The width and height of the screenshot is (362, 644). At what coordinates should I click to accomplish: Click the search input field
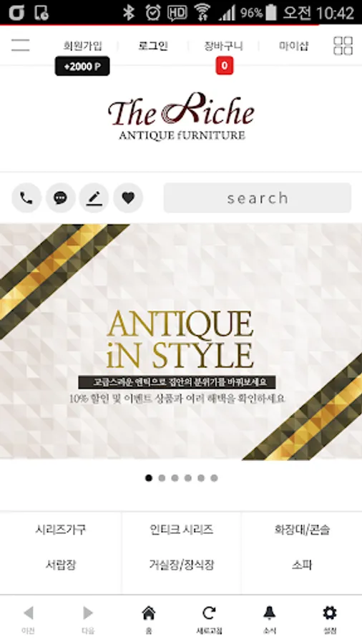click(258, 198)
